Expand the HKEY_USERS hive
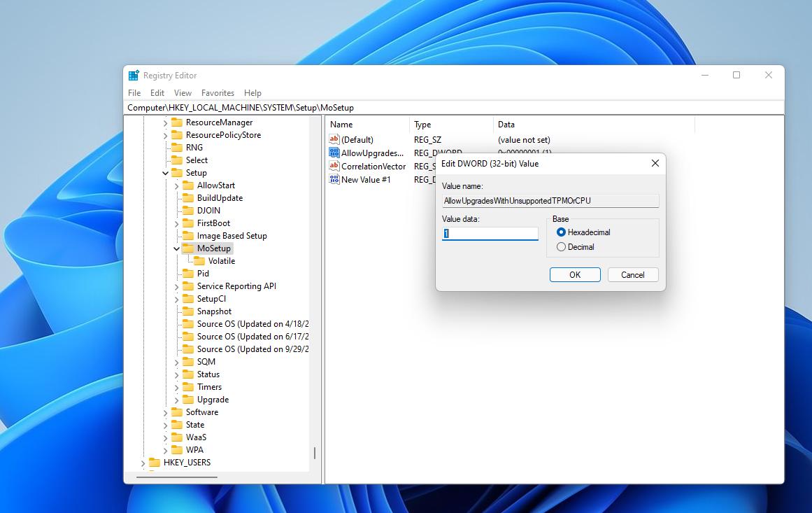812x513 pixels. click(x=143, y=463)
